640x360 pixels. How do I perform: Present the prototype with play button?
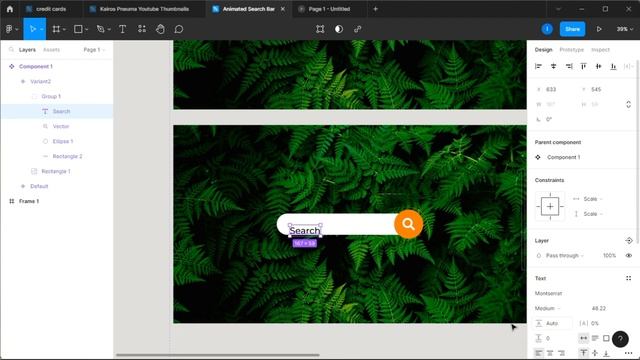pos(599,29)
